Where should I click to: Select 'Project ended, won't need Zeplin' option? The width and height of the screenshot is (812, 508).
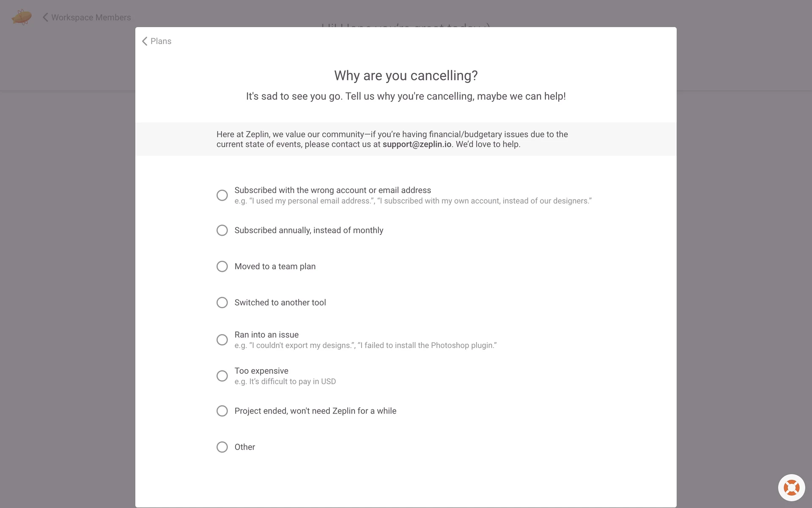click(222, 411)
